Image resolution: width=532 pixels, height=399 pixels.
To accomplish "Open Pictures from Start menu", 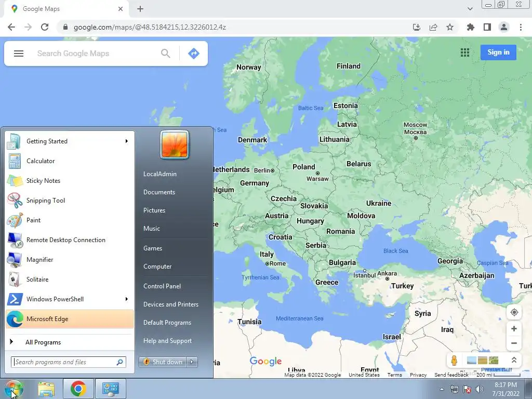I will 154,210.
